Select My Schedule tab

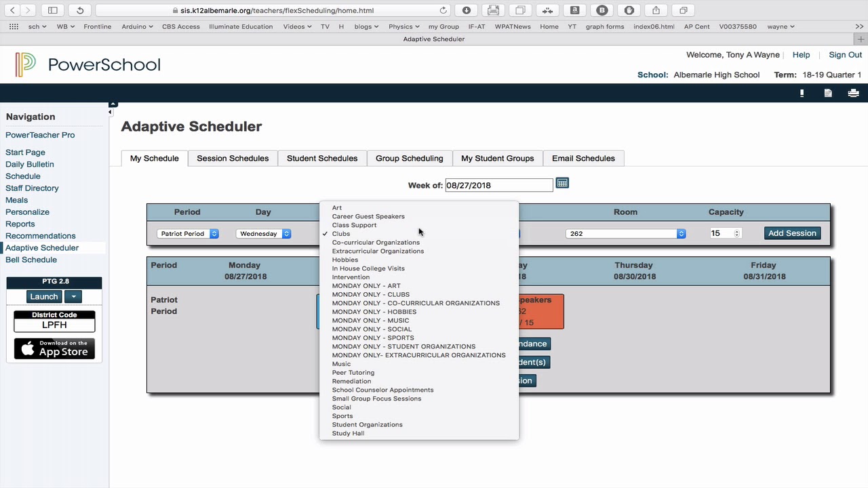[155, 158]
